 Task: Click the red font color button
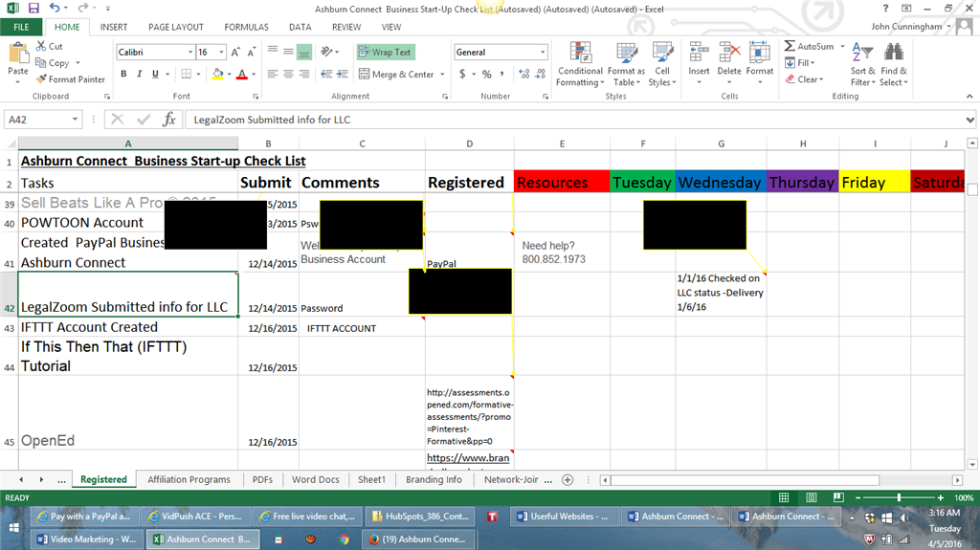coord(242,74)
